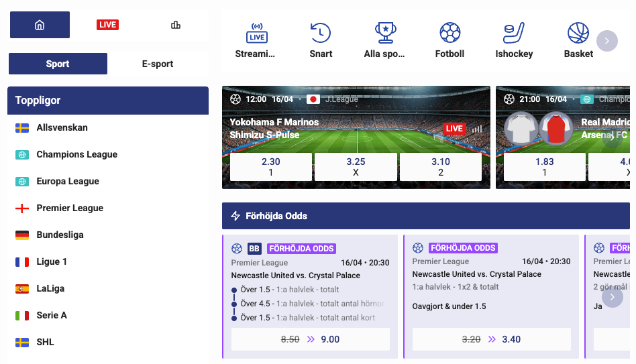Click the red Arsenal jersey icon
This screenshot has height=364, width=636.
coord(555,128)
